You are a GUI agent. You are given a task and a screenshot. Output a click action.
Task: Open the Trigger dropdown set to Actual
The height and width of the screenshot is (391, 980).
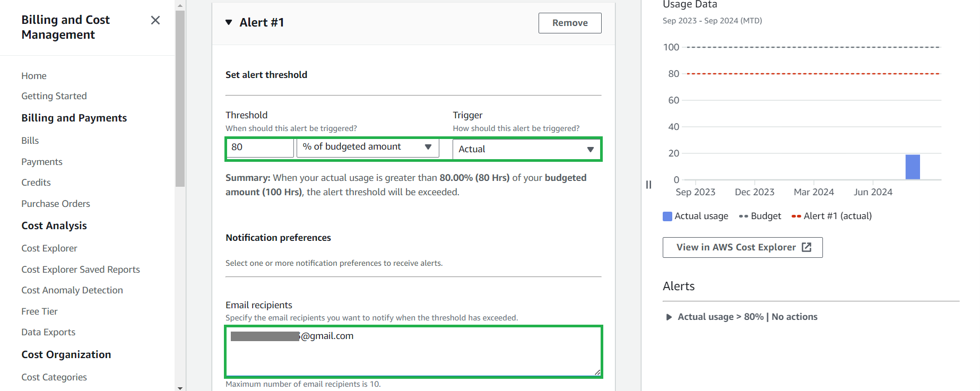coord(526,149)
